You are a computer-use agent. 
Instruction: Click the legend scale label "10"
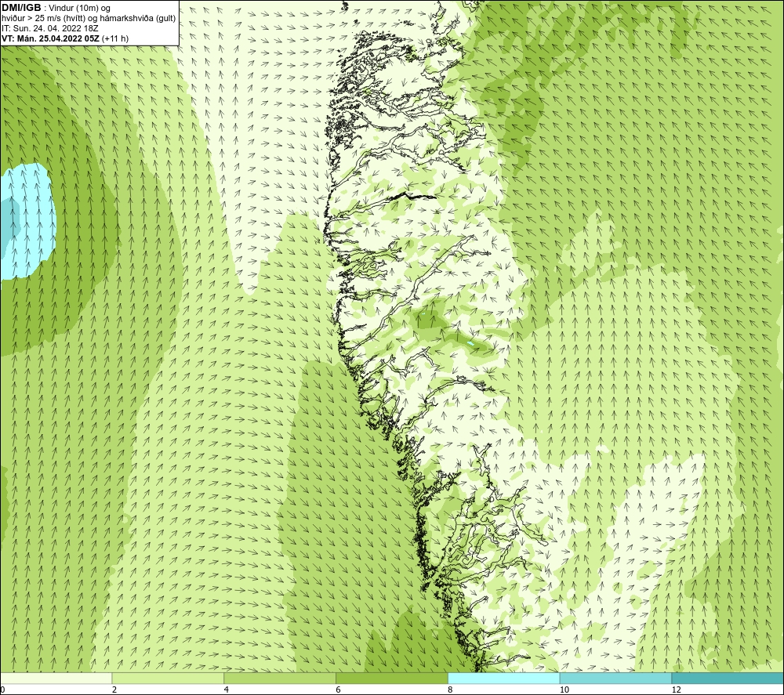pos(564,690)
